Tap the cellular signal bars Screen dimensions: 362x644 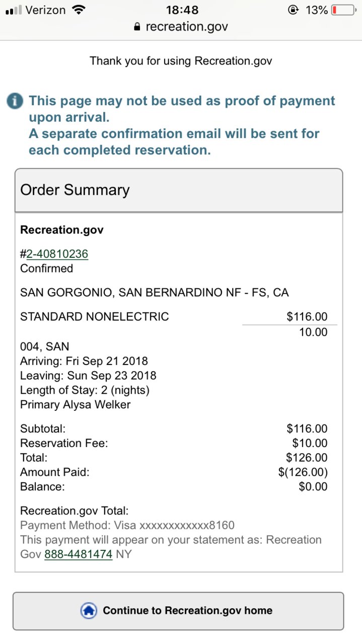(x=13, y=10)
